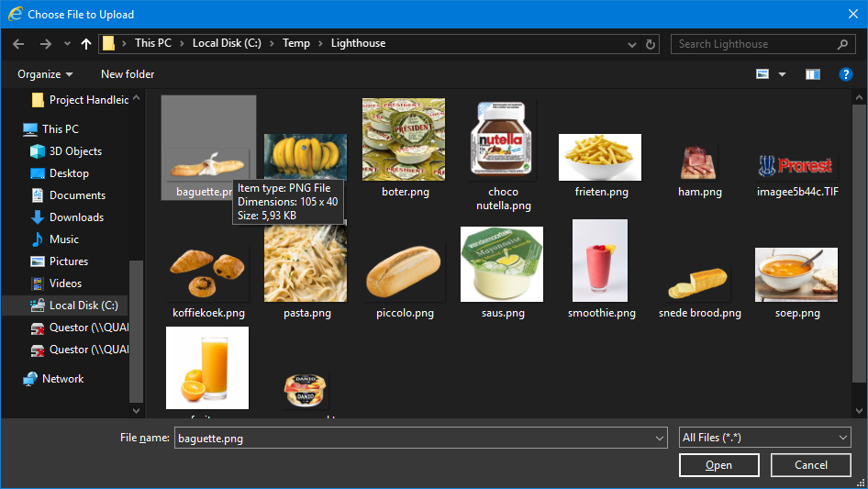Select first Questor network drive

[79, 328]
